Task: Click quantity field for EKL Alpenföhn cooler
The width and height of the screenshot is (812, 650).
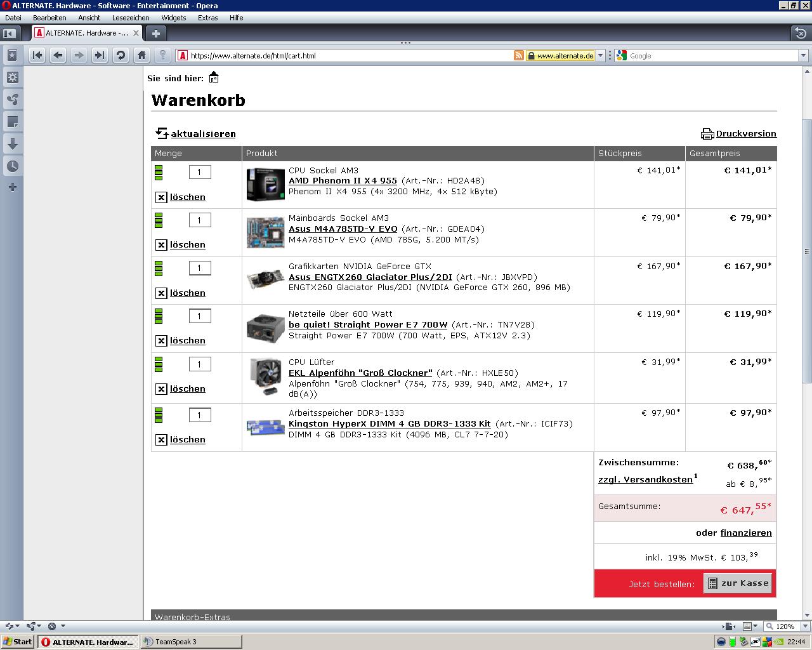Action: coord(200,364)
